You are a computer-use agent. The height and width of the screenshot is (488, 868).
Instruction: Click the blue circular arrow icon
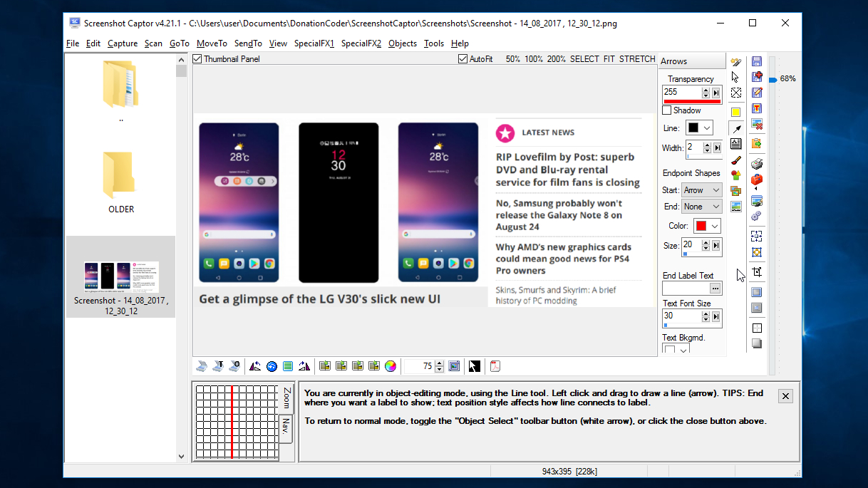click(x=272, y=366)
